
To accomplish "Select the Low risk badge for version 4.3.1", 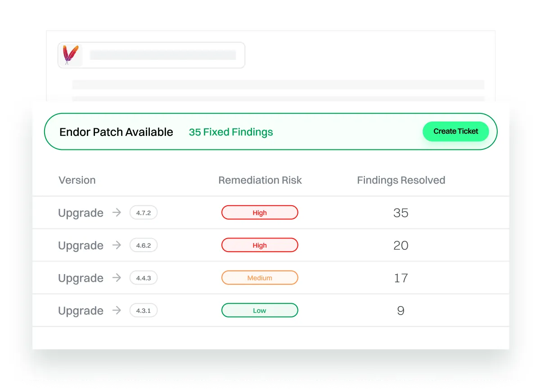I will pos(260,310).
